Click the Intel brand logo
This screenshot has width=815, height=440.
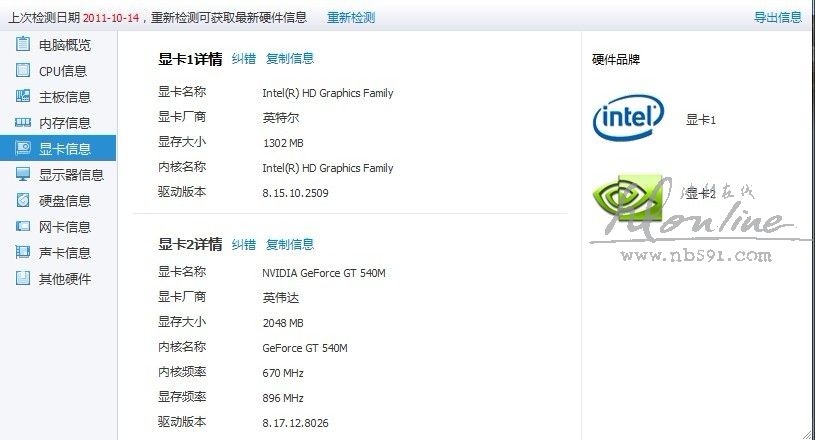click(x=628, y=119)
